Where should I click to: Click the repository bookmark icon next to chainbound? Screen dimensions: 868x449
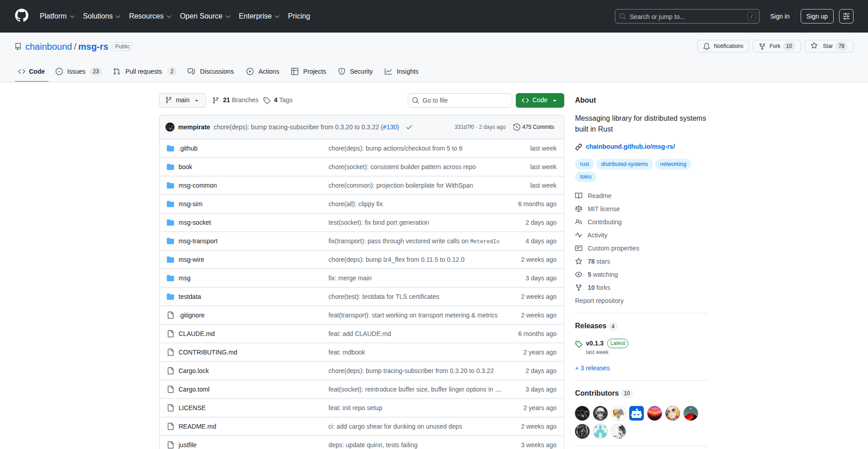click(18, 46)
